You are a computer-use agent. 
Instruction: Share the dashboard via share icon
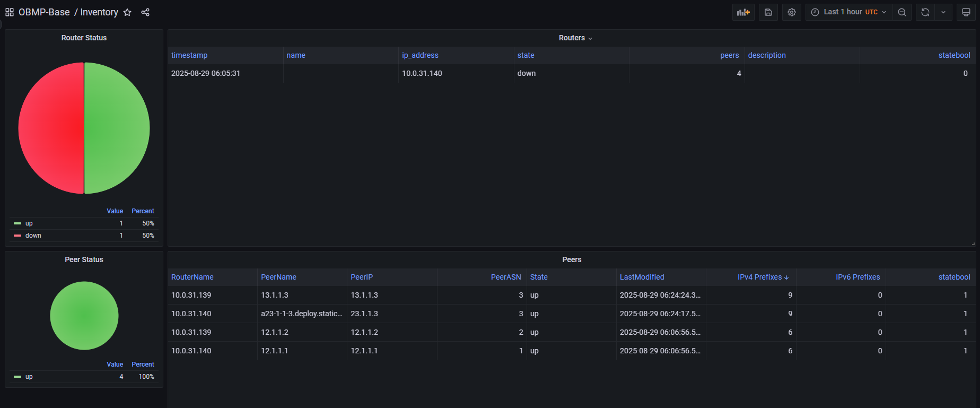[x=145, y=12]
